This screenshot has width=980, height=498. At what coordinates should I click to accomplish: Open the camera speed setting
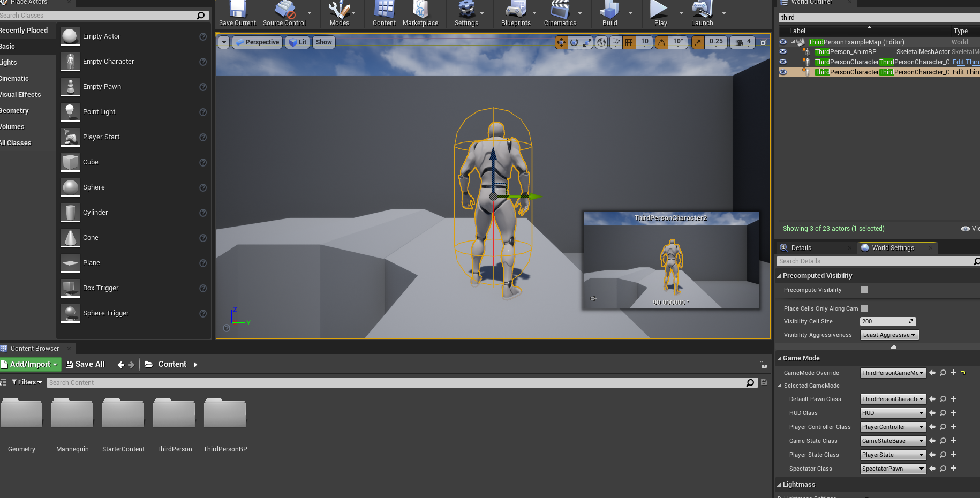(x=743, y=42)
